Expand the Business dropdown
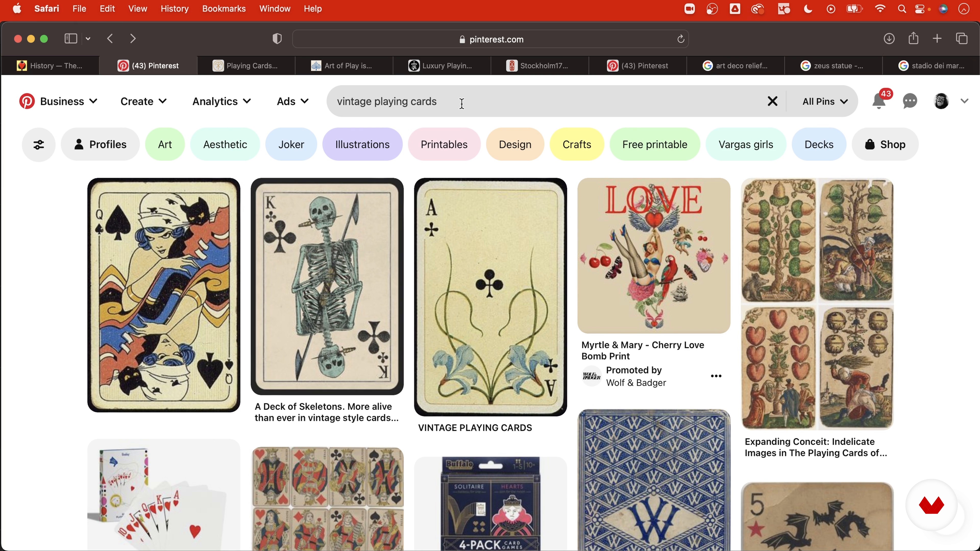 click(68, 102)
